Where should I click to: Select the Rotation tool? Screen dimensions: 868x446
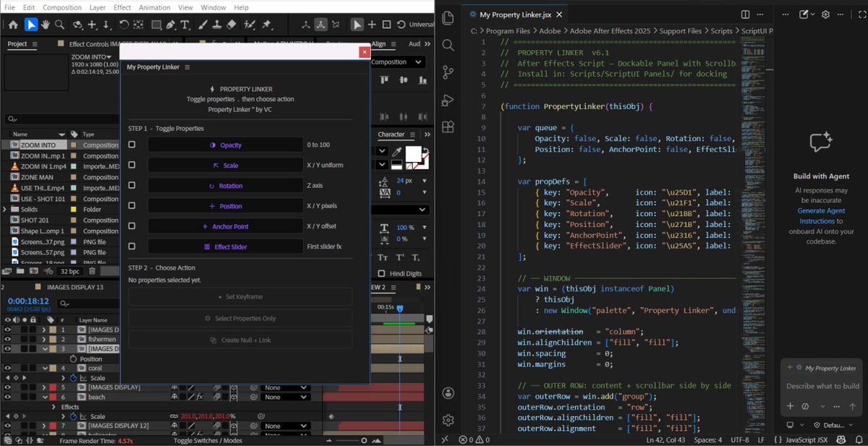124,25
